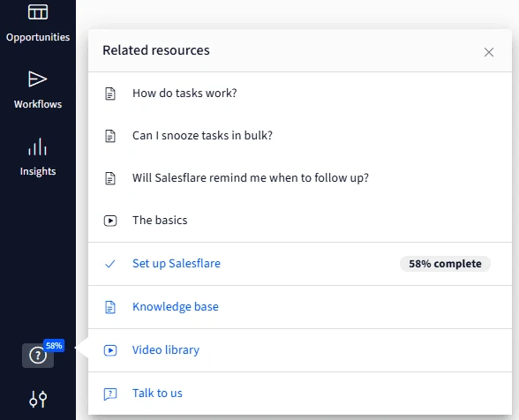Open 'The basics' video

click(160, 221)
